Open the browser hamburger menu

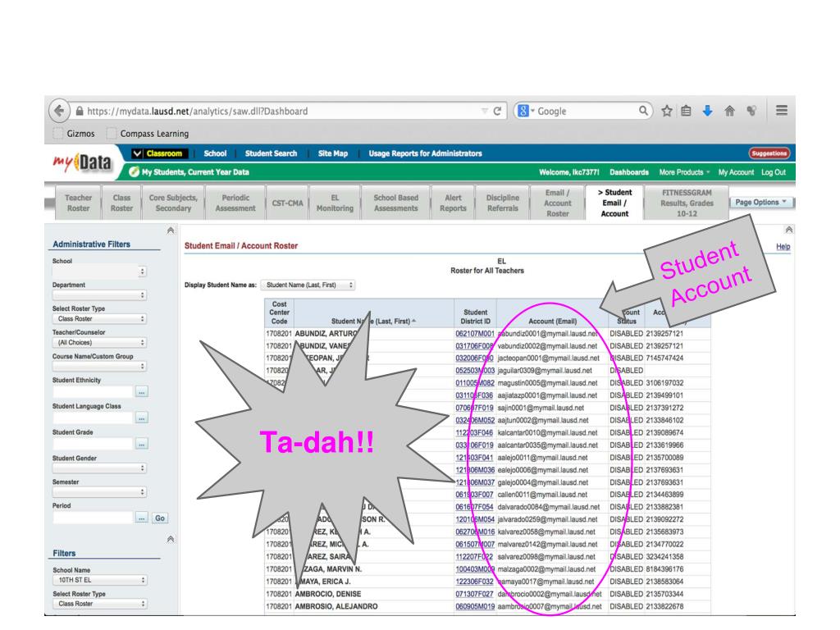[x=782, y=111]
